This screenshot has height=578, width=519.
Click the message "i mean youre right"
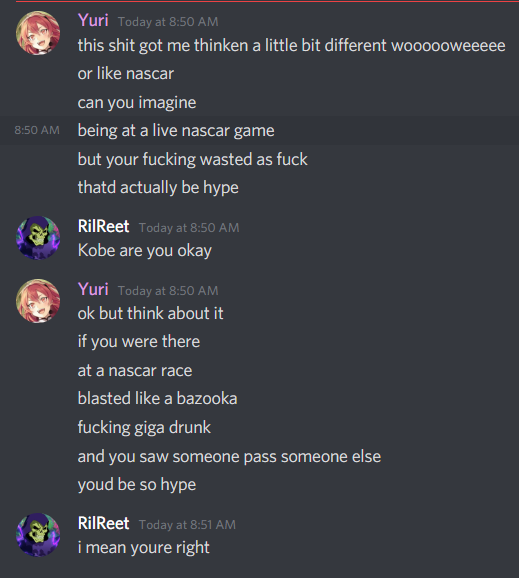[x=143, y=548]
